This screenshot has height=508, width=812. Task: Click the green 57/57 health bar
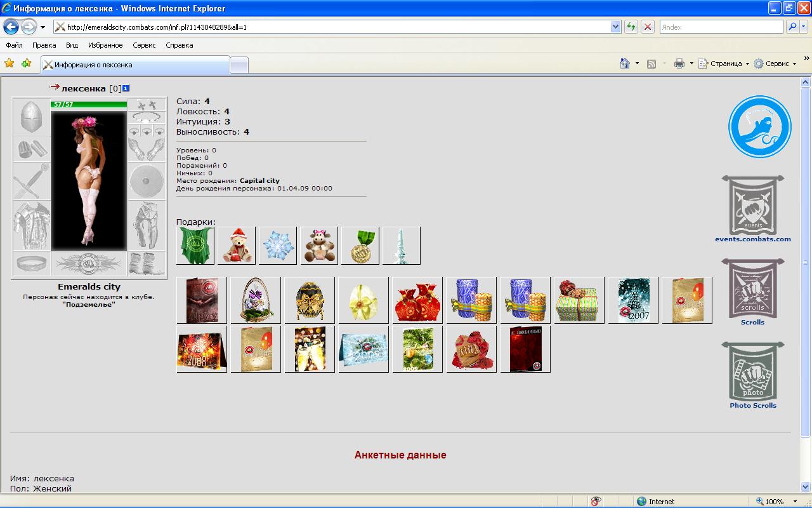click(x=89, y=104)
